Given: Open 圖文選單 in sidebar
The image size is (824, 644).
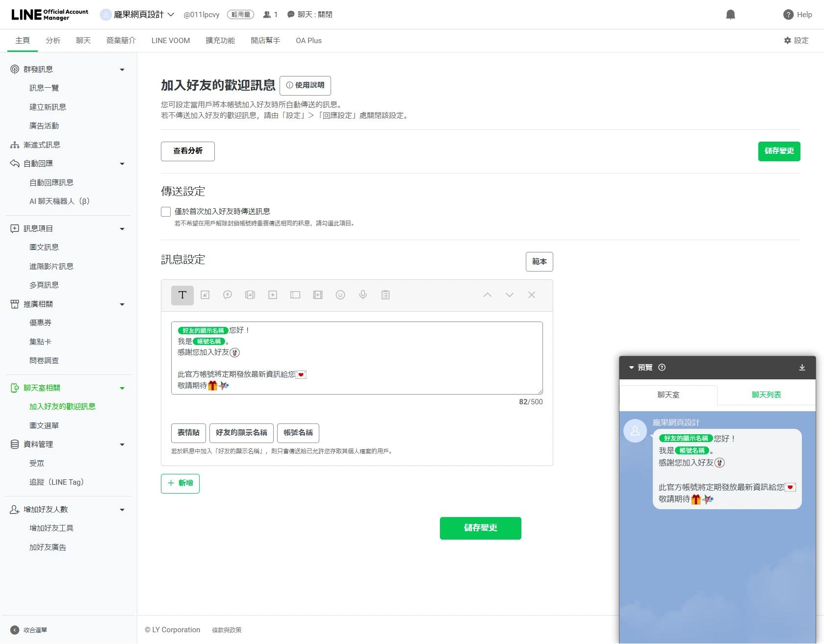Looking at the screenshot, I should 44,426.
